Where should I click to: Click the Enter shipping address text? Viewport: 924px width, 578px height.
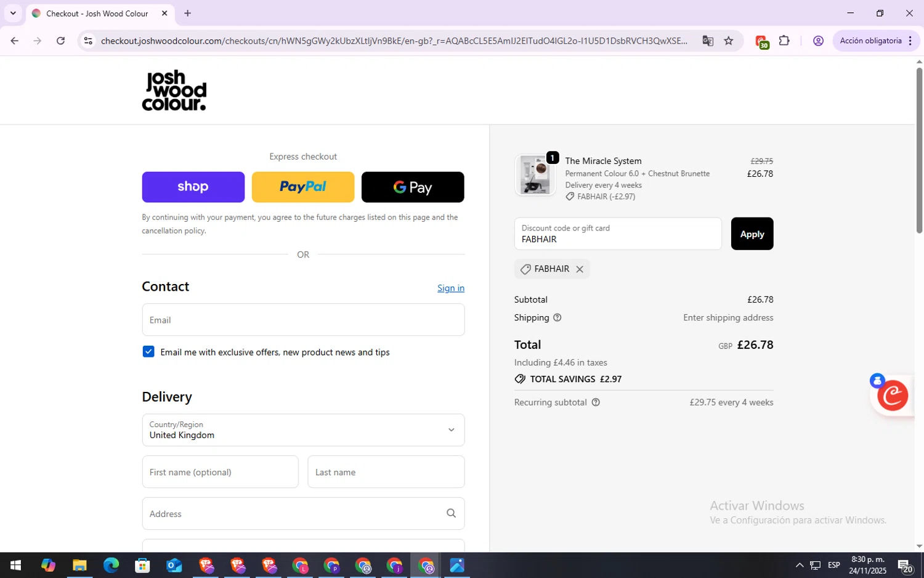(x=728, y=318)
